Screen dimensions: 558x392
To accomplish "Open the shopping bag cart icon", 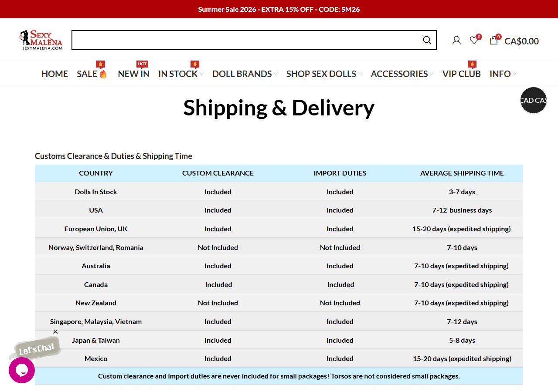I will [493, 41].
